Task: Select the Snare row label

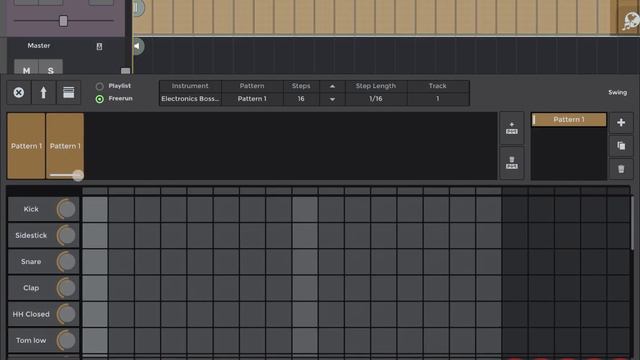Action: coord(31,262)
